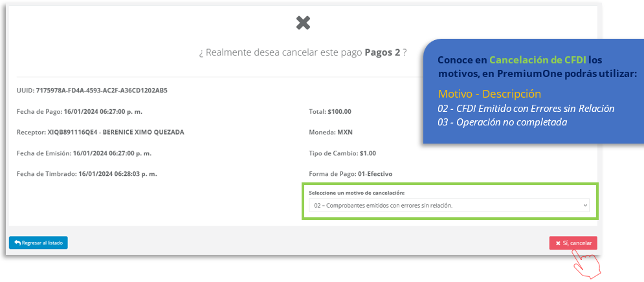
Task: Click the yellow Motivo - Descripción heading
Action: (x=489, y=94)
